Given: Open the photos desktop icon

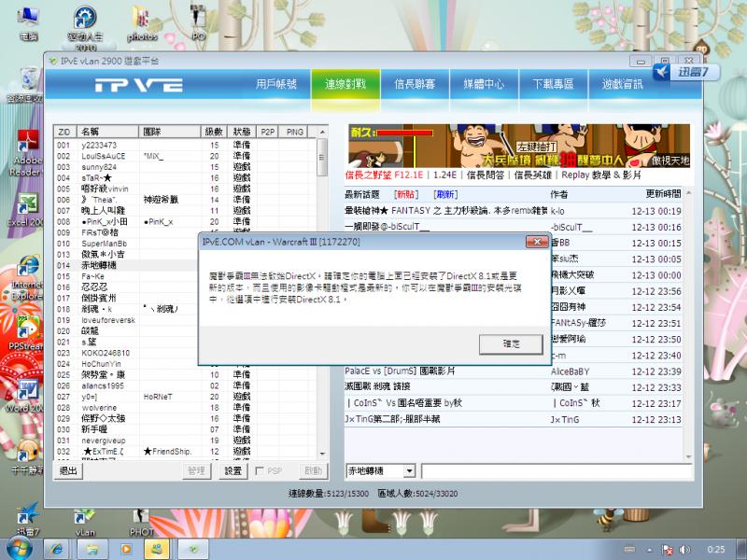Looking at the screenshot, I should coord(141,19).
